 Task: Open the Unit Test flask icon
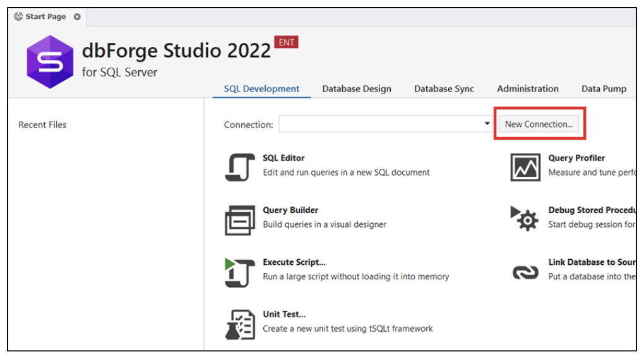point(240,325)
